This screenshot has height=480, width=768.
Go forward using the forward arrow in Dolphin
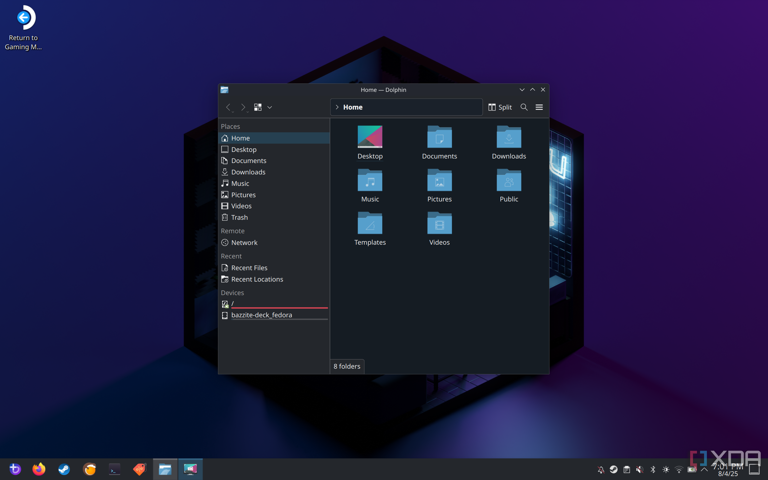pyautogui.click(x=242, y=107)
